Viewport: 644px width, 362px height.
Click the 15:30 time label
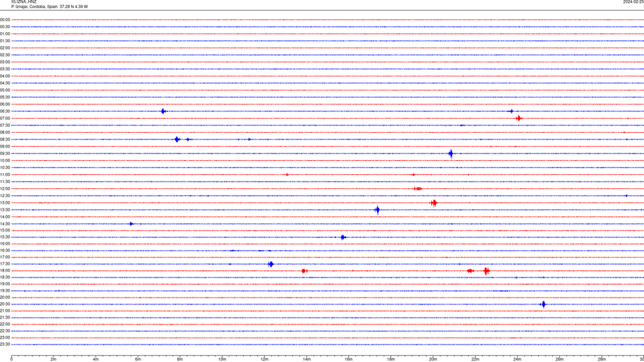pyautogui.click(x=5, y=237)
